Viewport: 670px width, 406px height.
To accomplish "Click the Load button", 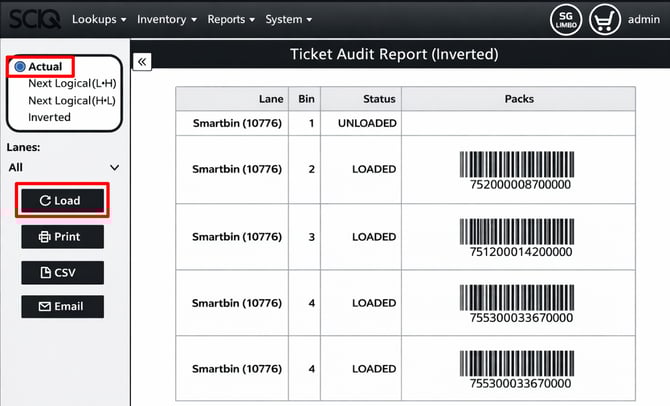I will pos(62,200).
